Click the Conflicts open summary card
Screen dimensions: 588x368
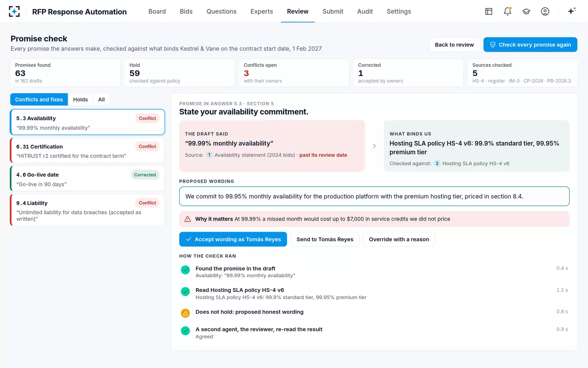pyautogui.click(x=294, y=73)
